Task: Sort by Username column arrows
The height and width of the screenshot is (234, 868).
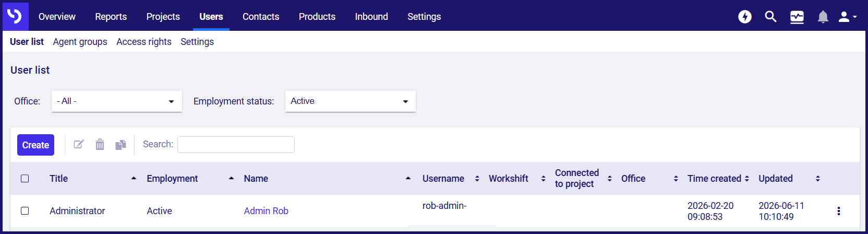Action: 477,179
